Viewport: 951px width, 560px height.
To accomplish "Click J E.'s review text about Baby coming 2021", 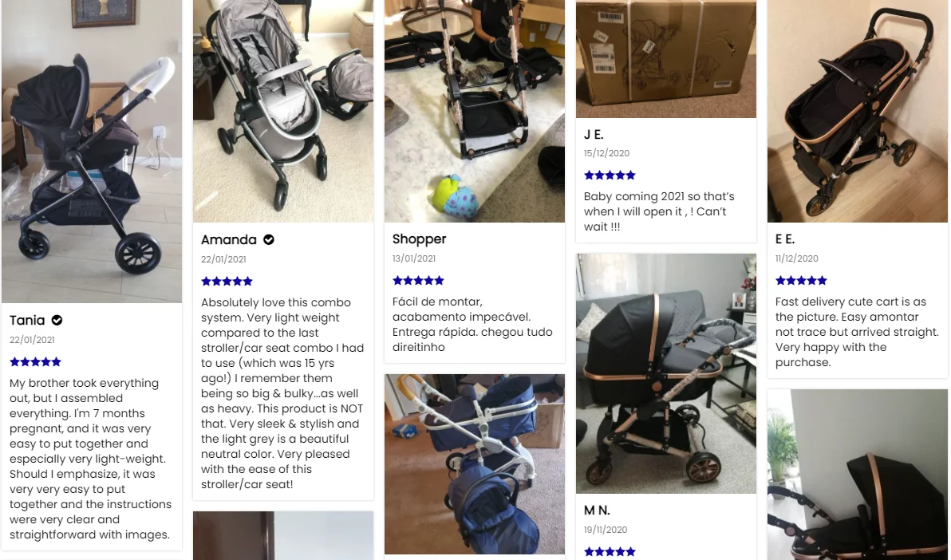I will (659, 211).
